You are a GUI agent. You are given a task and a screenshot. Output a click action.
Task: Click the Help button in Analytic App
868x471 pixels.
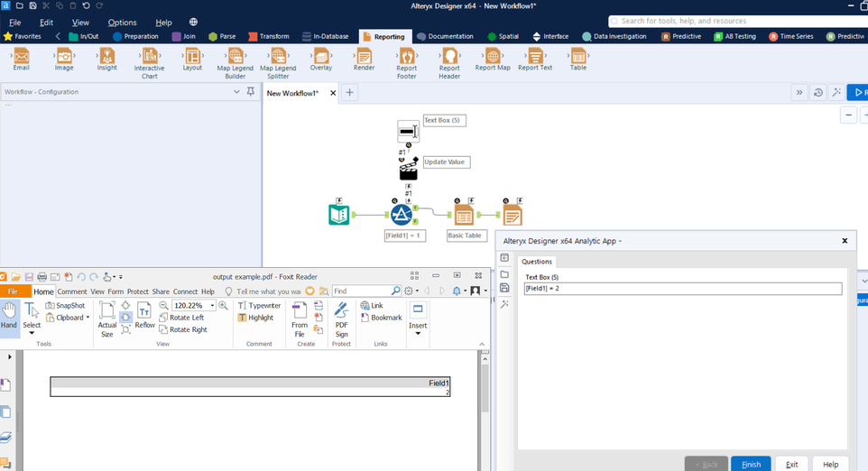830,464
